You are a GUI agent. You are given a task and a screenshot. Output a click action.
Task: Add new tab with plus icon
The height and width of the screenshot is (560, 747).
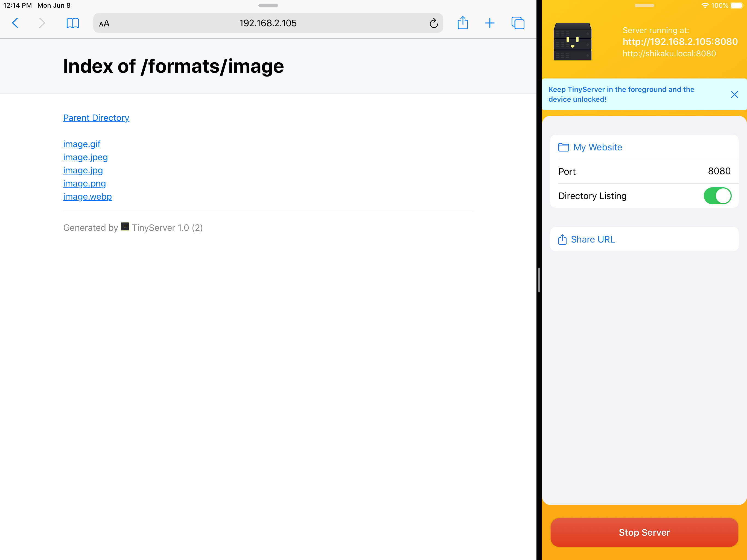(490, 23)
